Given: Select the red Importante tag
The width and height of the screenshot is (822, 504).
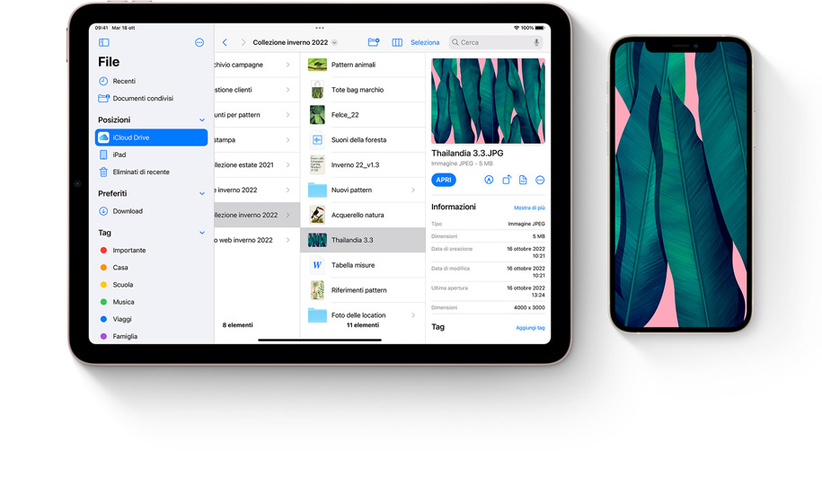Looking at the screenshot, I should 128,251.
